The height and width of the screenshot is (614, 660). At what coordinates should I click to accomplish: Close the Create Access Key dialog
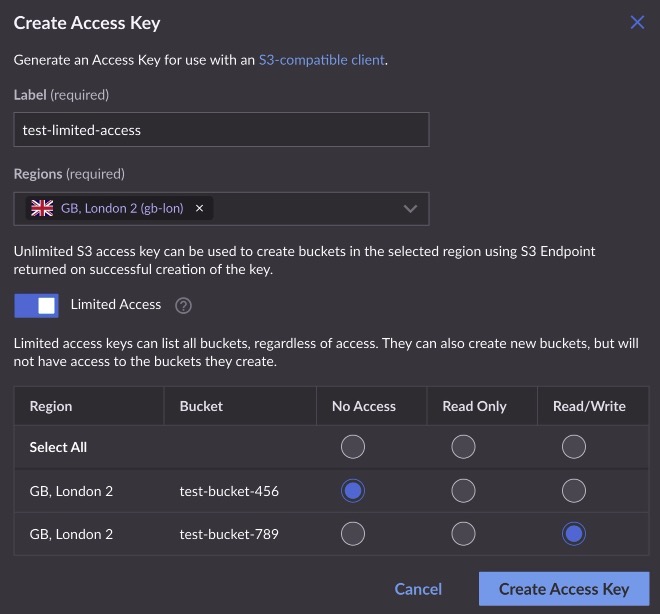(x=637, y=22)
